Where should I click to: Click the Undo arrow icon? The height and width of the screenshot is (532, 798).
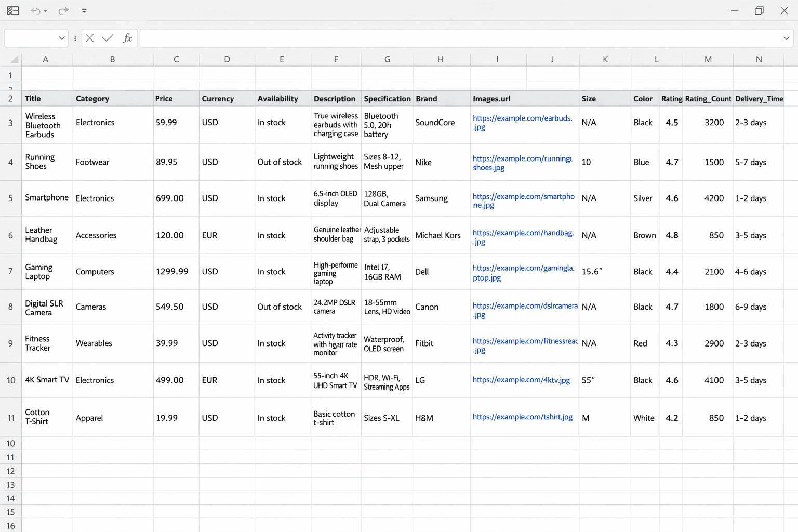[x=35, y=10]
